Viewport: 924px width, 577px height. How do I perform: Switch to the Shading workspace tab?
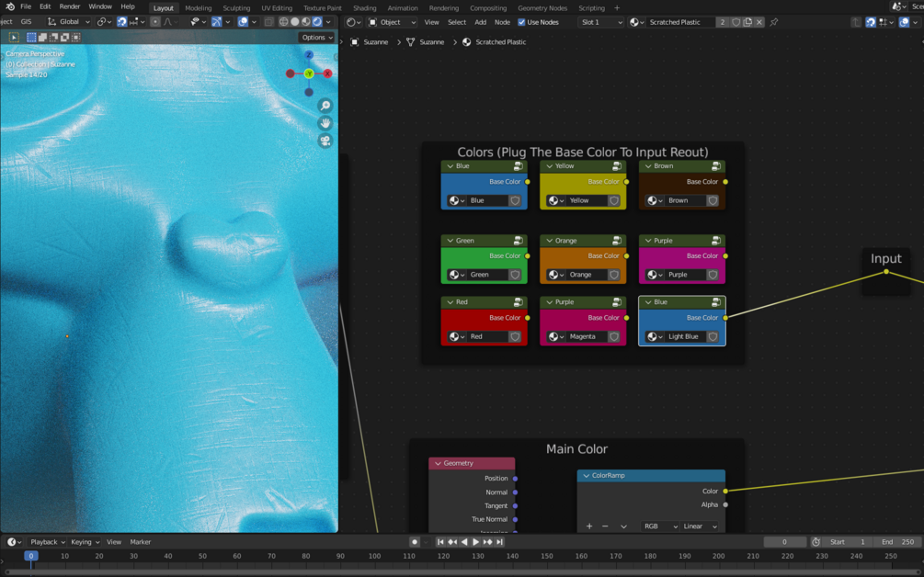pyautogui.click(x=365, y=8)
